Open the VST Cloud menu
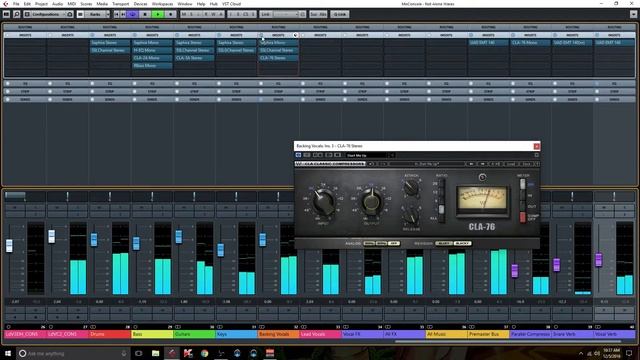 (231, 4)
